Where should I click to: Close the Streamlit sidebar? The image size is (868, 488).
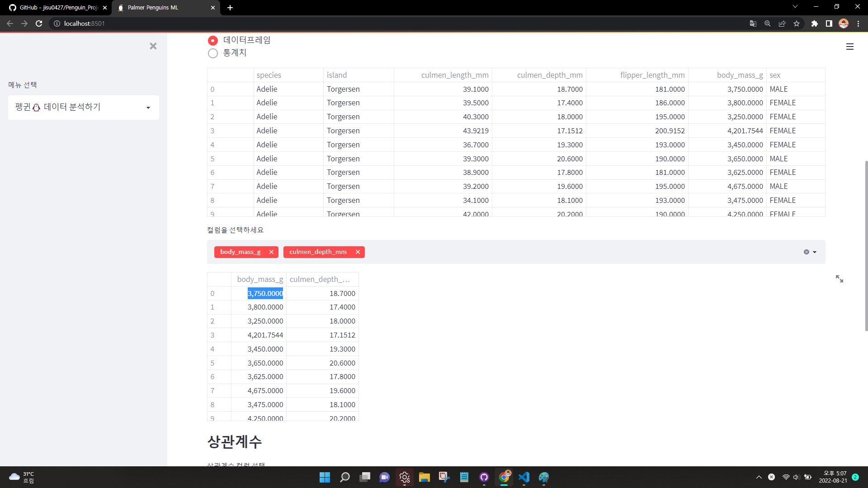pos(153,46)
